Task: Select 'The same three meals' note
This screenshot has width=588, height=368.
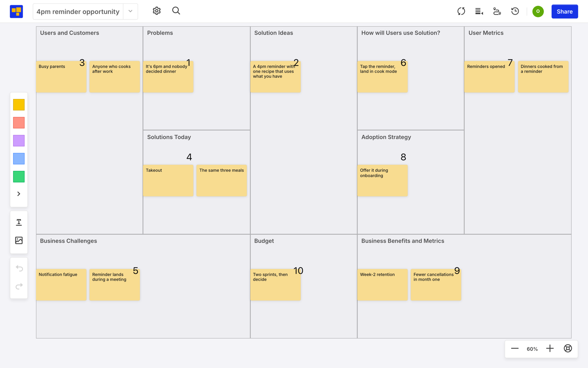Action: [x=222, y=180]
